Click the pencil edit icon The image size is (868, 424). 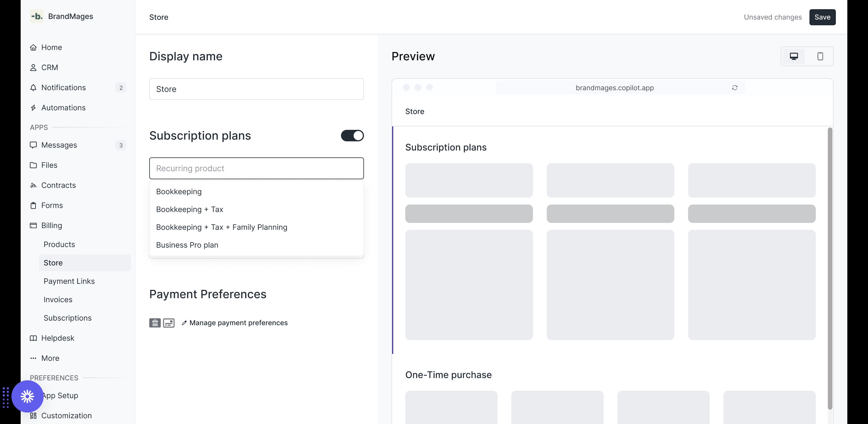coord(184,323)
